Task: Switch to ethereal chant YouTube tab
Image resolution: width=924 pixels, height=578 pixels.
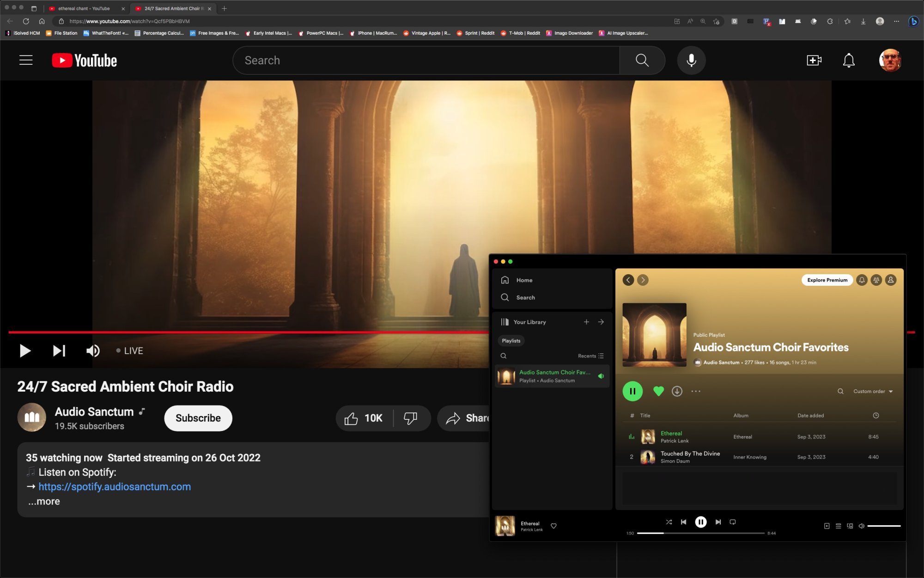Action: coord(84,8)
